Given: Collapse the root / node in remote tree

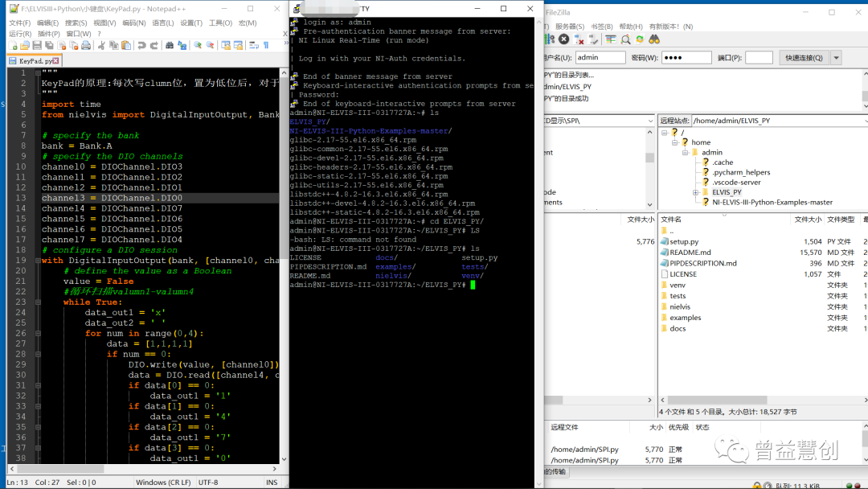Looking at the screenshot, I should 665,133.
